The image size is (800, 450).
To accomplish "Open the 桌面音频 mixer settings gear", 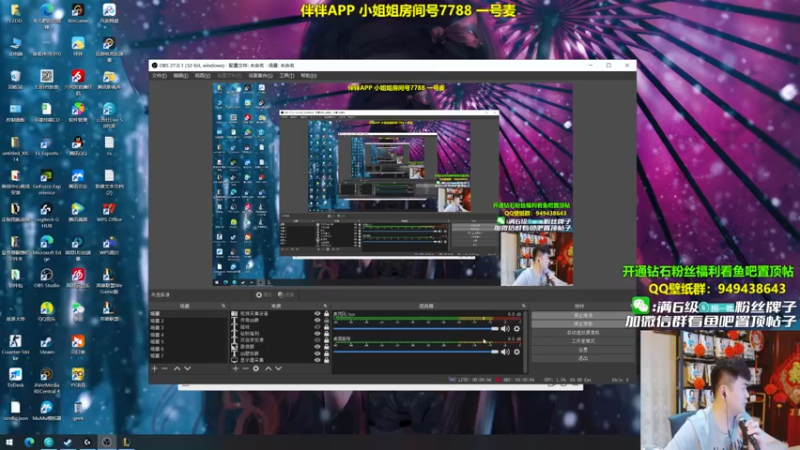I will click(517, 352).
